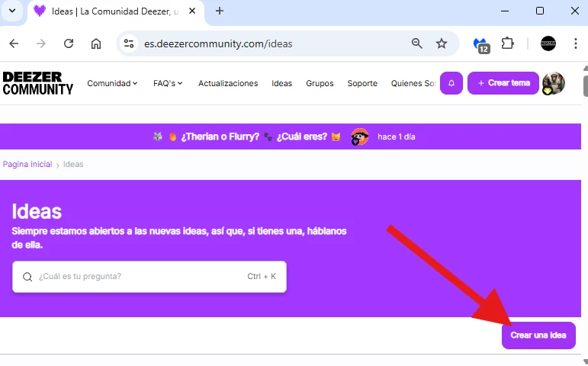Click the zoom magnifier icon in address bar
The height and width of the screenshot is (366, 588).
click(416, 43)
